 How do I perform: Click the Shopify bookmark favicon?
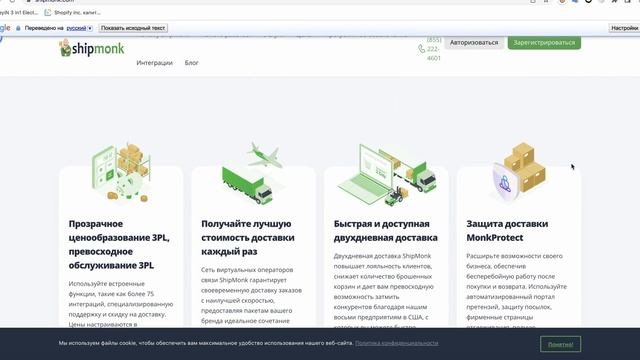[x=48, y=13]
